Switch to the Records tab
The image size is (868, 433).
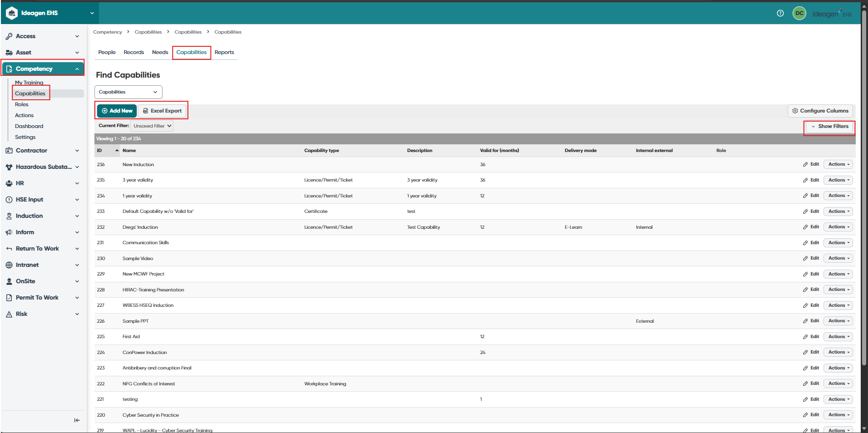[x=133, y=53]
